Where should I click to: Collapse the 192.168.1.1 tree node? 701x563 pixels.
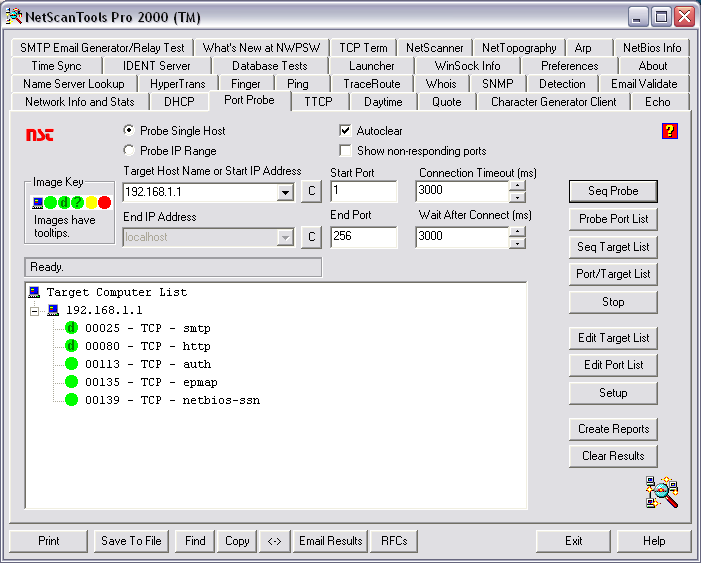[34, 310]
